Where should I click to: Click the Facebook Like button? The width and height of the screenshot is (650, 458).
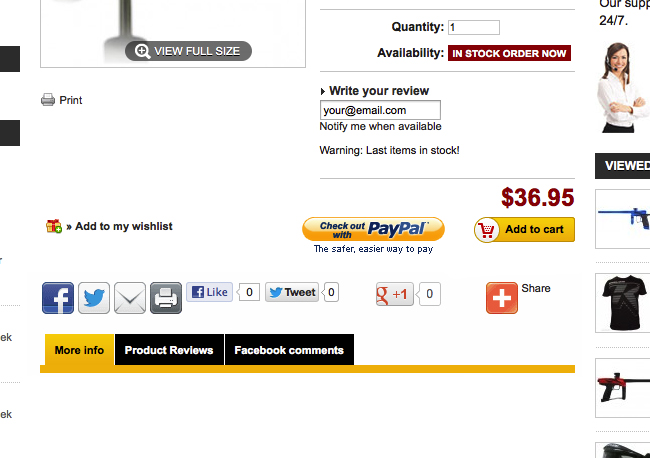[x=209, y=292]
